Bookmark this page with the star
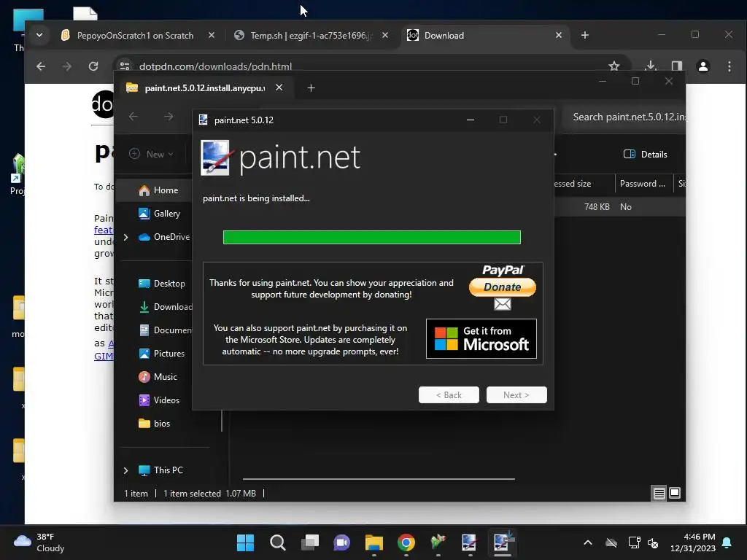The image size is (747, 560). coord(614,66)
